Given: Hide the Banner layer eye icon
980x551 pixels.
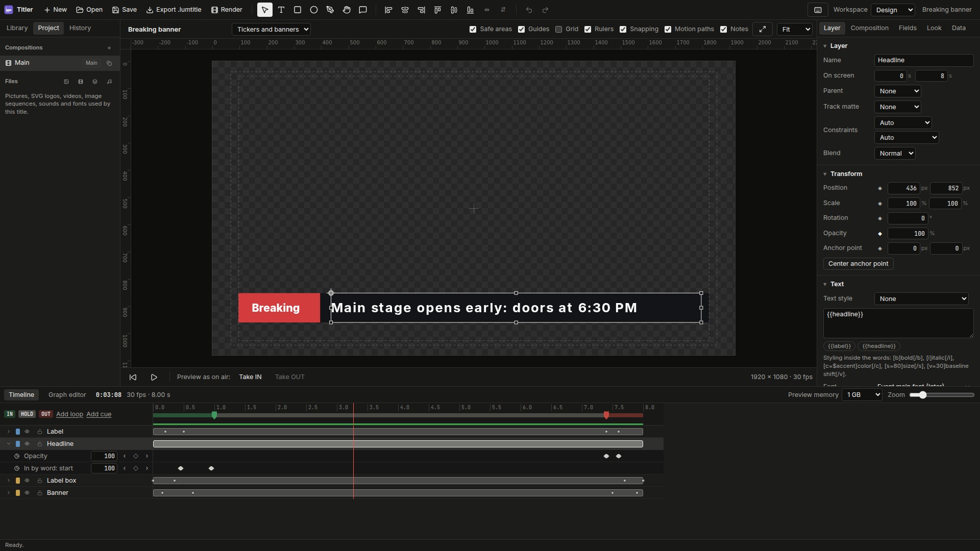Looking at the screenshot, I should tap(27, 493).
